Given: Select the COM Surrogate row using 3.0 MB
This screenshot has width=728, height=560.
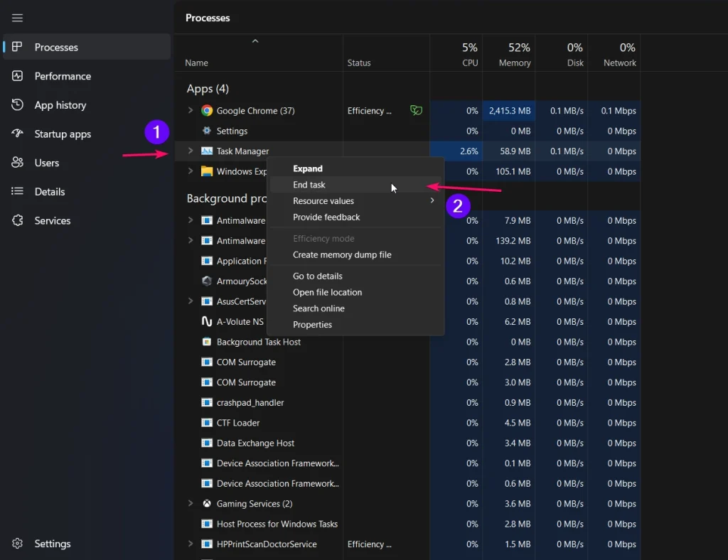Looking at the screenshot, I should tap(407, 382).
